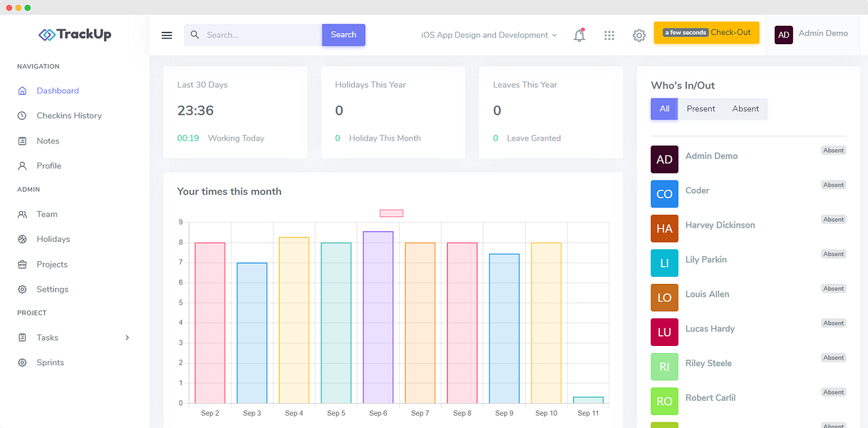Click the Louis Allen name
868x428 pixels.
pos(707,294)
